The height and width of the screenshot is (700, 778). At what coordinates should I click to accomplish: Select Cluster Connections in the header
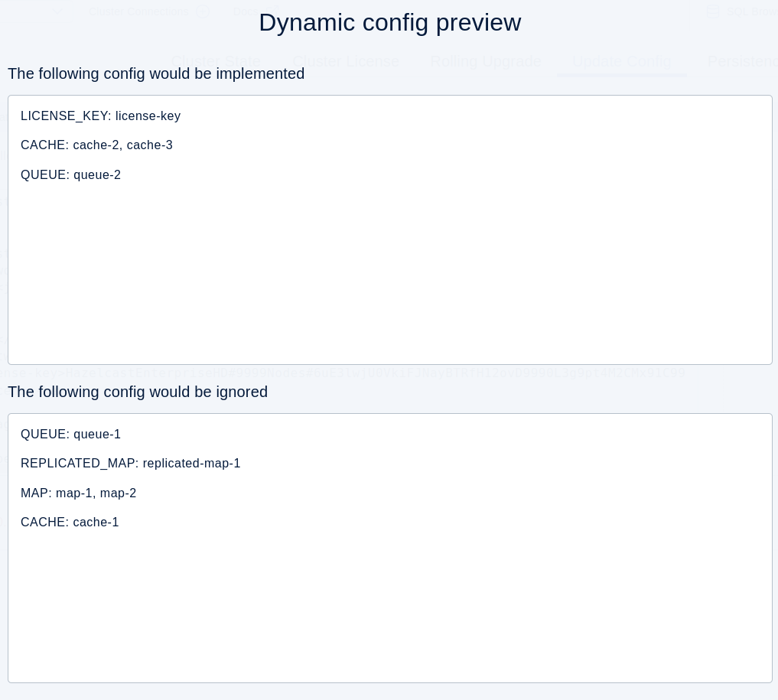[x=138, y=11]
